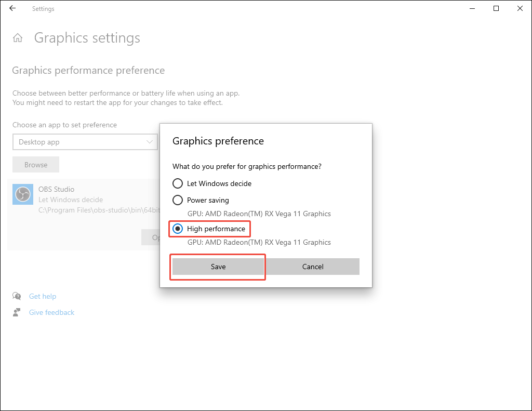Select the High performance graphics option
532x411 pixels.
pyautogui.click(x=177, y=229)
